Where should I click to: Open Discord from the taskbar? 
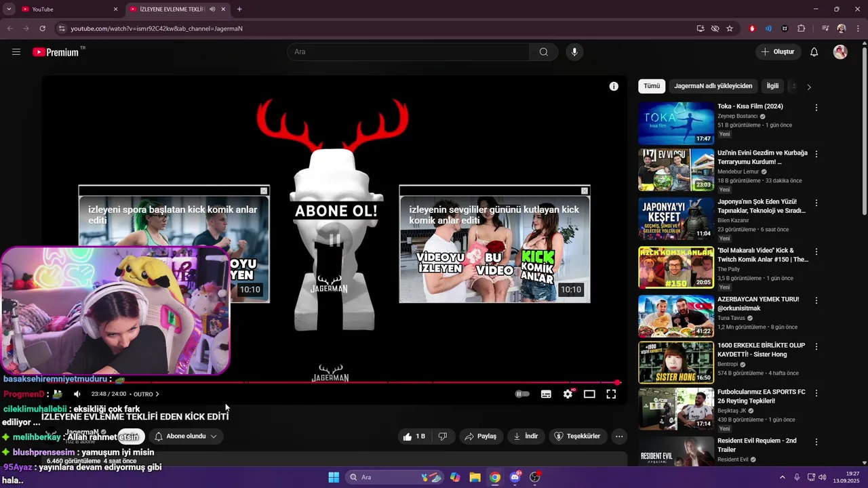(x=515, y=477)
